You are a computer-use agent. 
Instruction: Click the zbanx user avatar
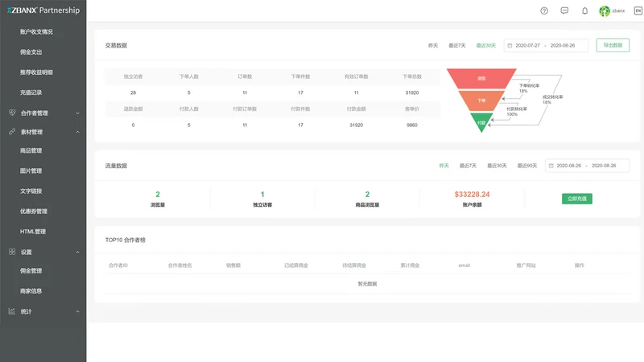tap(605, 11)
